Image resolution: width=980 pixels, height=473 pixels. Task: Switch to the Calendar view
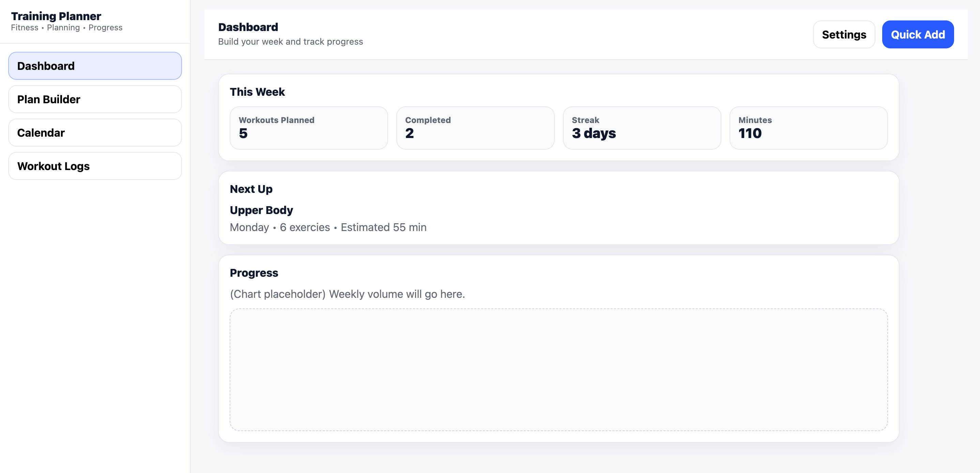tap(94, 133)
